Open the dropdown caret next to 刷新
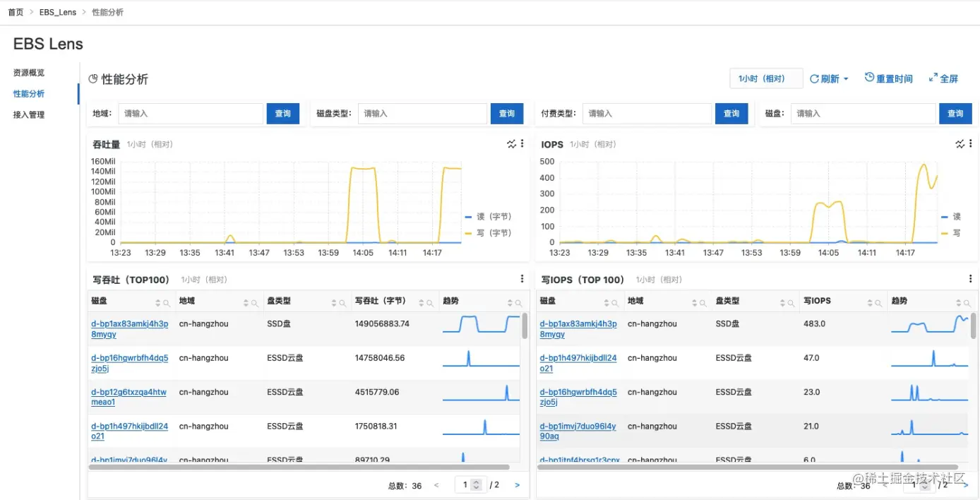The width and height of the screenshot is (980, 500). click(846, 79)
